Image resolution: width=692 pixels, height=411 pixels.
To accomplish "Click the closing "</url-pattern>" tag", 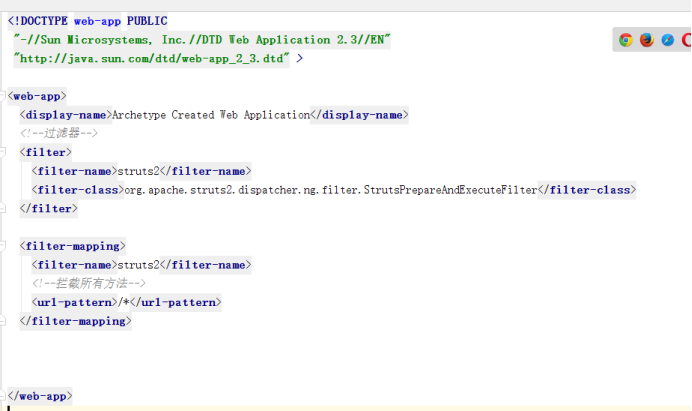I will tap(176, 302).
